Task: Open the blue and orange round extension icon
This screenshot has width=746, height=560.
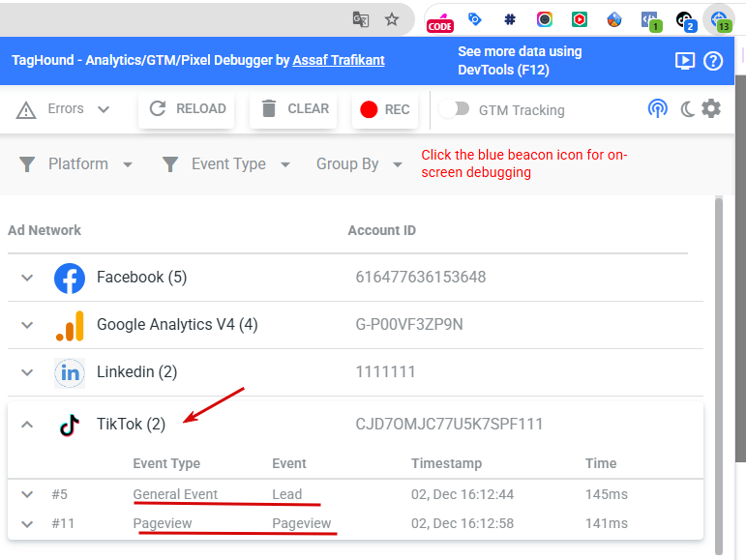Action: pyautogui.click(x=614, y=19)
